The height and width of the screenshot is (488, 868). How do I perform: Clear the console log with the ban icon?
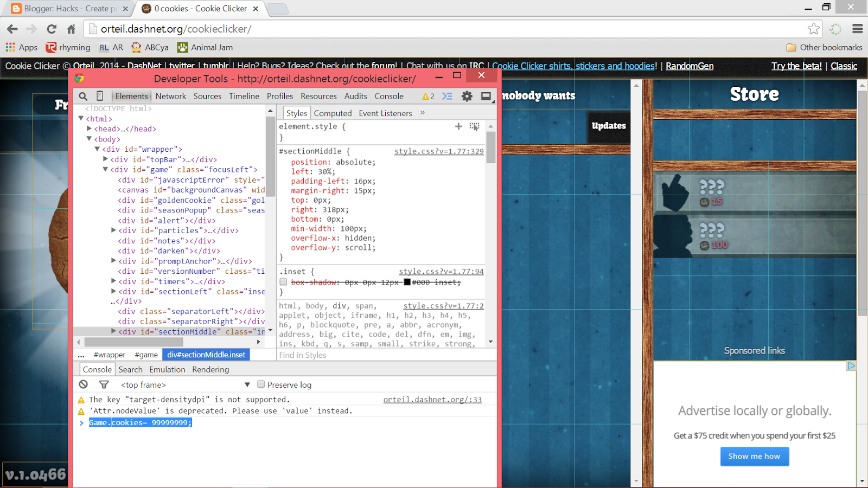click(83, 384)
